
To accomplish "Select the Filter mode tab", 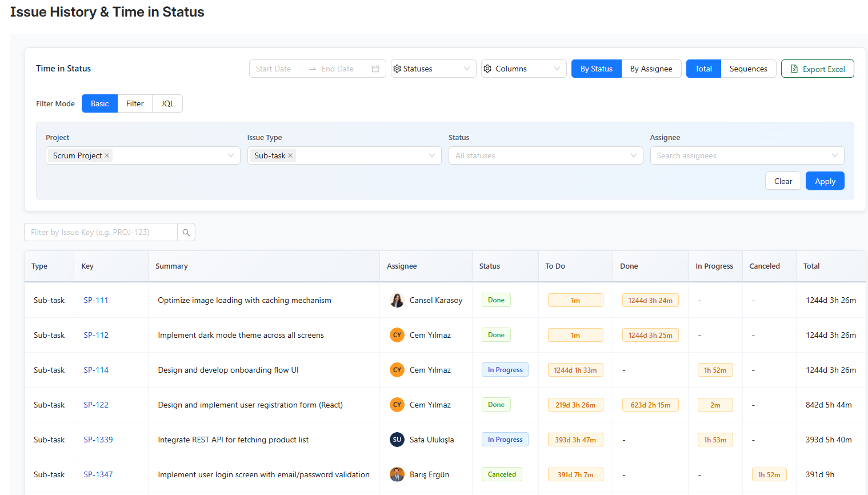I will coord(135,103).
